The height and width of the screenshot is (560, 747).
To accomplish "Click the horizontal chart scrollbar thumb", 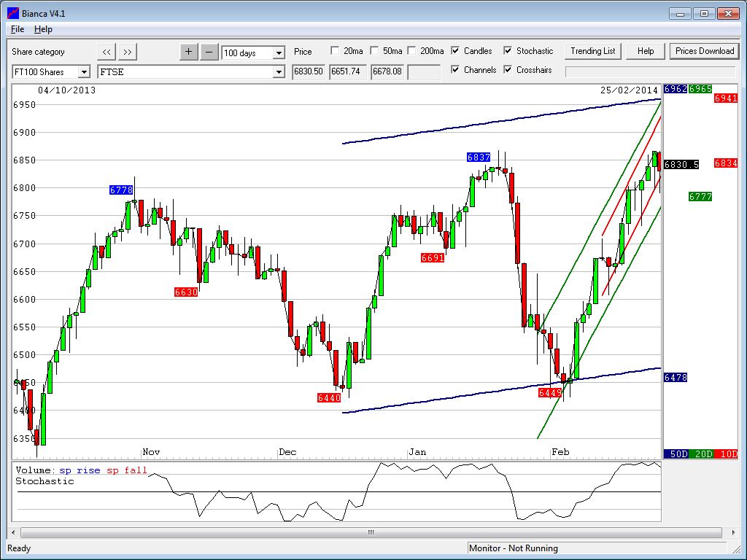I will coord(371,532).
